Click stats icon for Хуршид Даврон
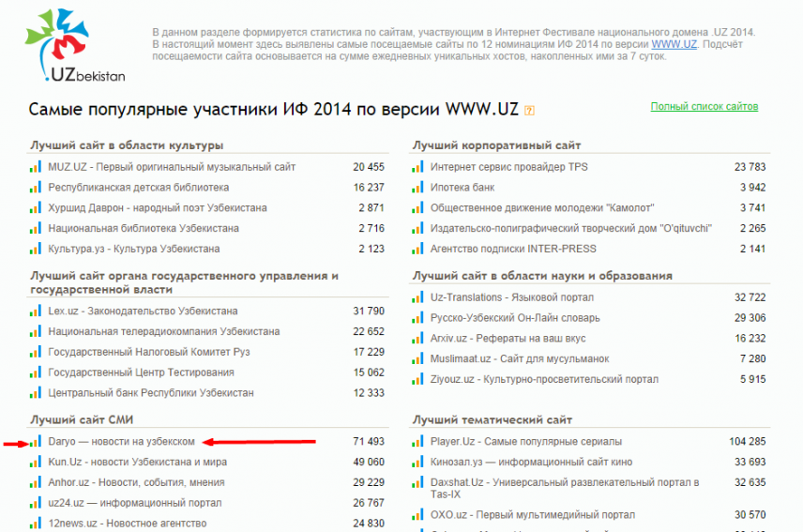 [36, 208]
